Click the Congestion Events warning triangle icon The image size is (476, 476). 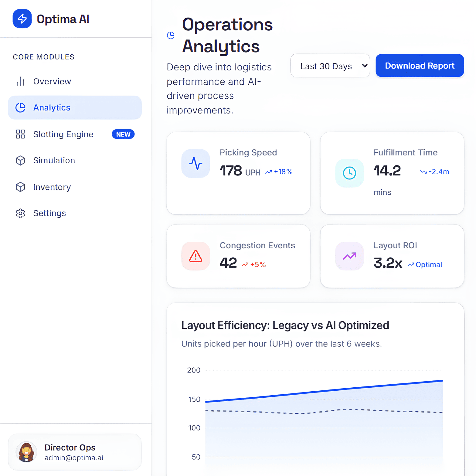(x=195, y=256)
